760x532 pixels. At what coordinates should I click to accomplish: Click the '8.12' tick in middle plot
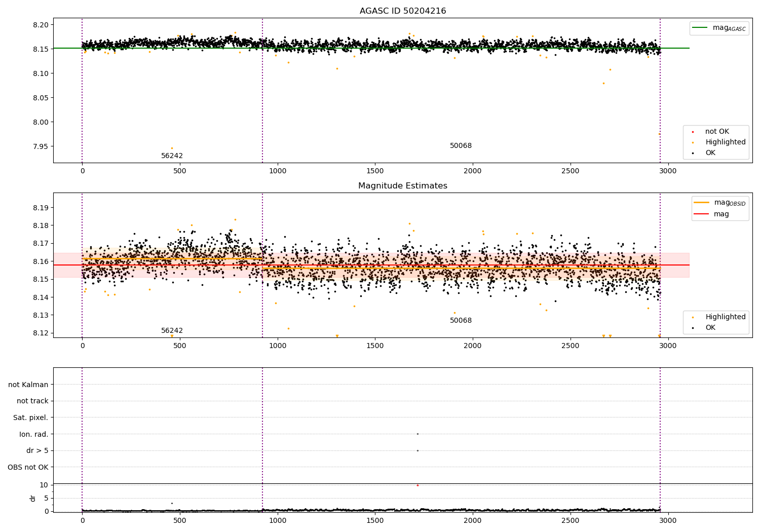coord(41,333)
